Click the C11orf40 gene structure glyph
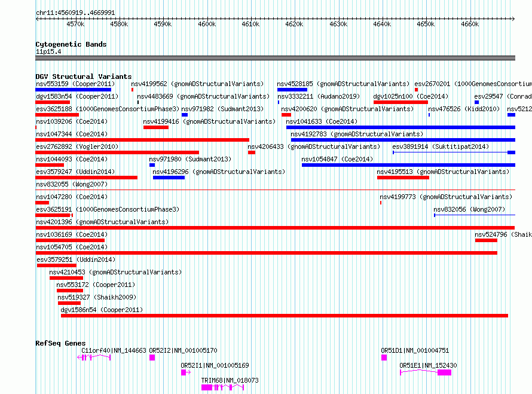The height and width of the screenshot is (394, 532). pyautogui.click(x=94, y=358)
